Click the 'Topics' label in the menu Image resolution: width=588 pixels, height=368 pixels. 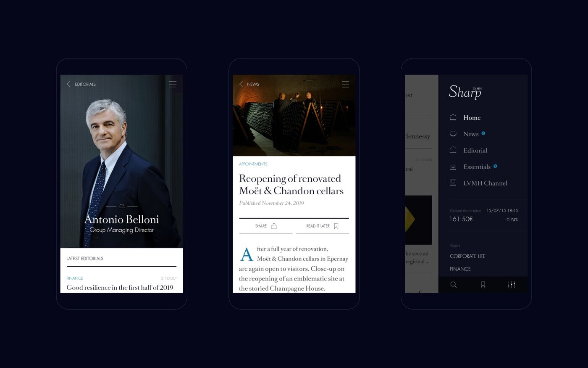point(455,246)
